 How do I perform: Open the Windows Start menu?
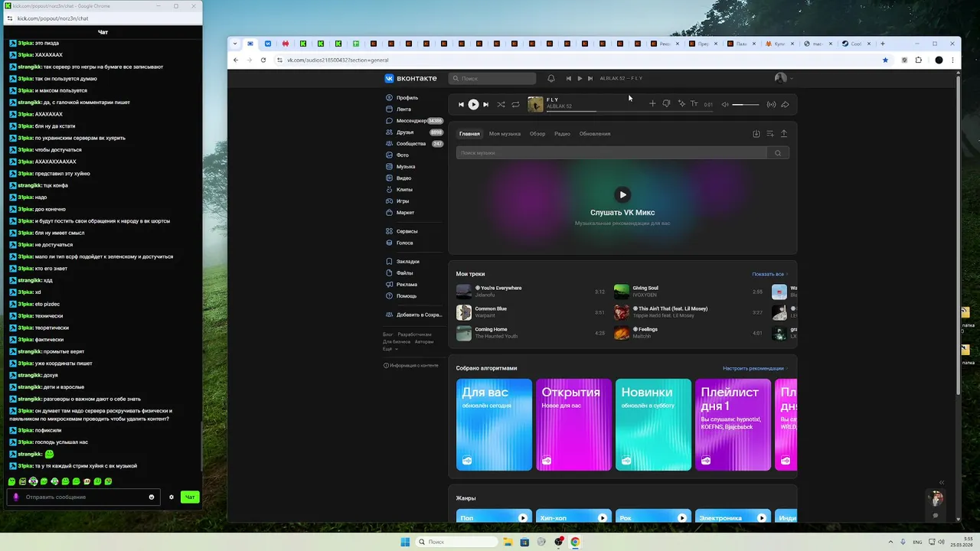tap(405, 542)
